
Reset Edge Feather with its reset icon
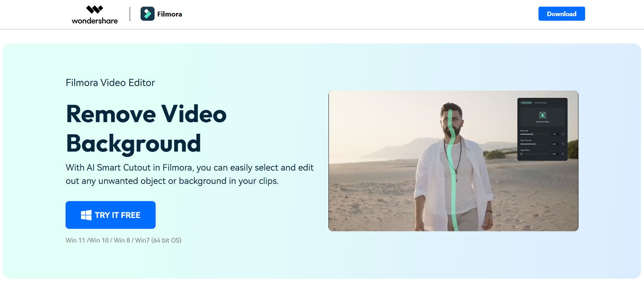coord(563,154)
